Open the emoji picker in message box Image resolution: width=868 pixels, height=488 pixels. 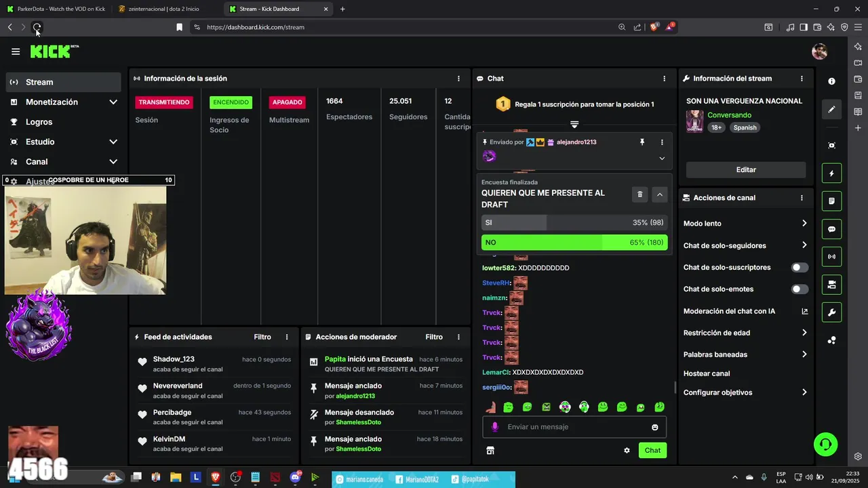click(x=654, y=427)
